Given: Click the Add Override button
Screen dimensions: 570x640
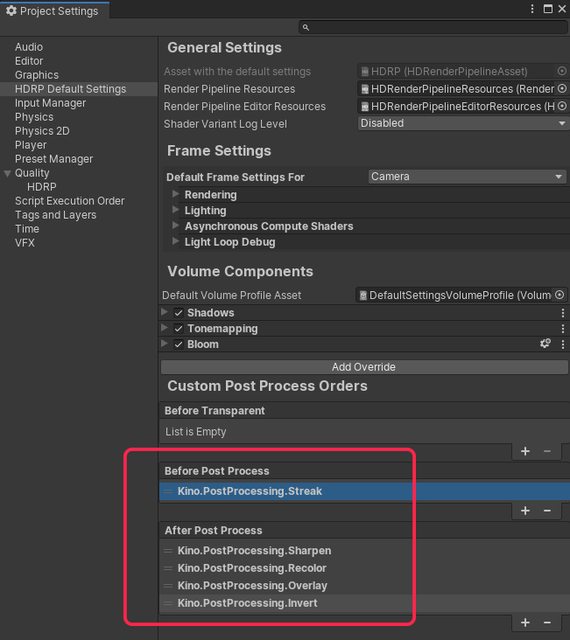Looking at the screenshot, I should [x=364, y=367].
